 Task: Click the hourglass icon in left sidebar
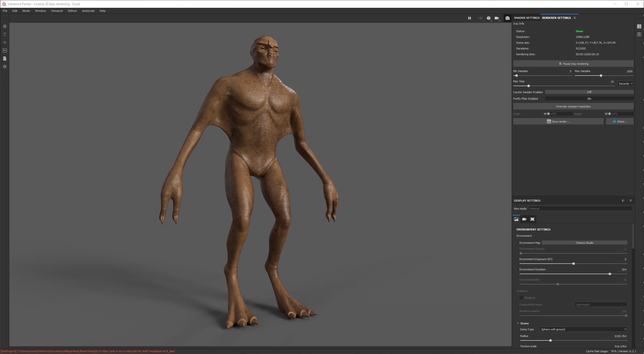(x=5, y=34)
